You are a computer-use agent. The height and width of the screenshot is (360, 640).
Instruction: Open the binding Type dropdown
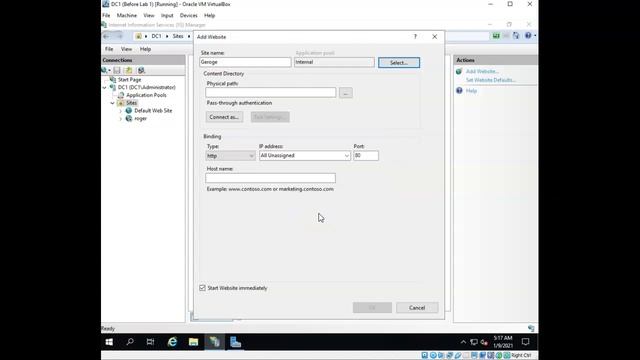[x=231, y=156]
